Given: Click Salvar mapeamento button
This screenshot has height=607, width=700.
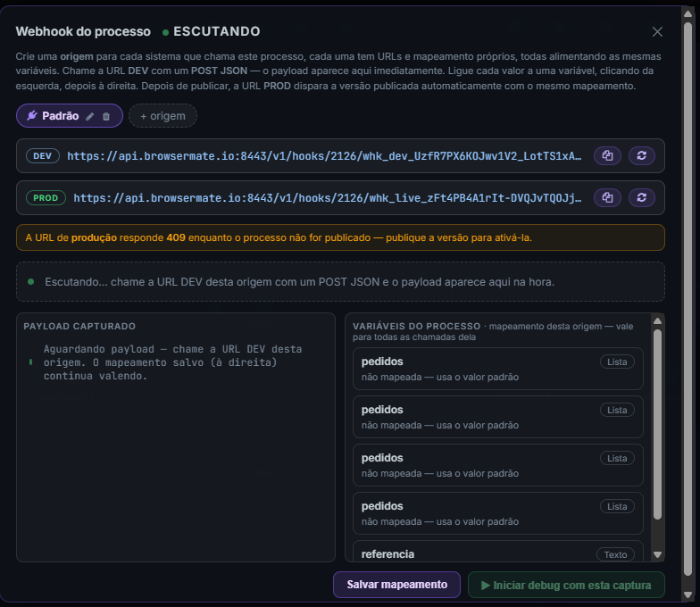Looking at the screenshot, I should pyautogui.click(x=396, y=585).
